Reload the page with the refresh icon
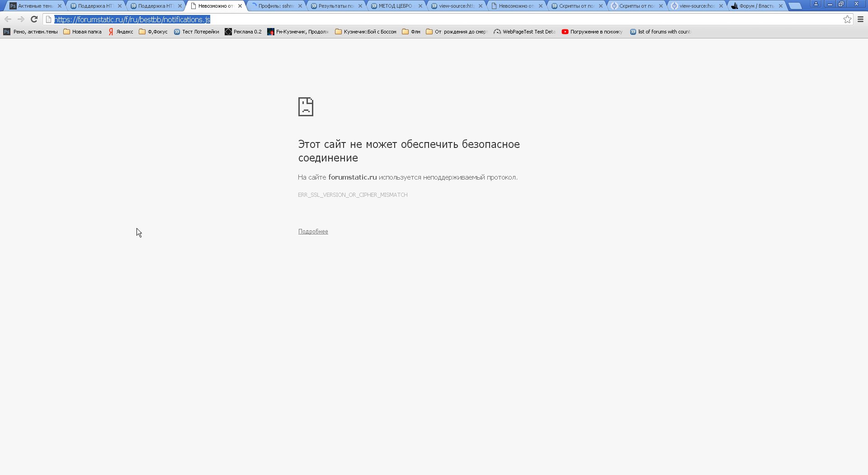Image resolution: width=868 pixels, height=475 pixels. [34, 19]
